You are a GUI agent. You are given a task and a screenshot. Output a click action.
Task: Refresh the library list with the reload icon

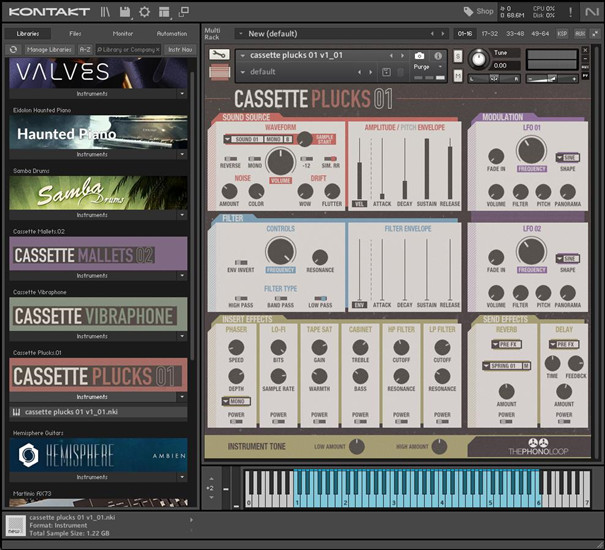tap(13, 49)
